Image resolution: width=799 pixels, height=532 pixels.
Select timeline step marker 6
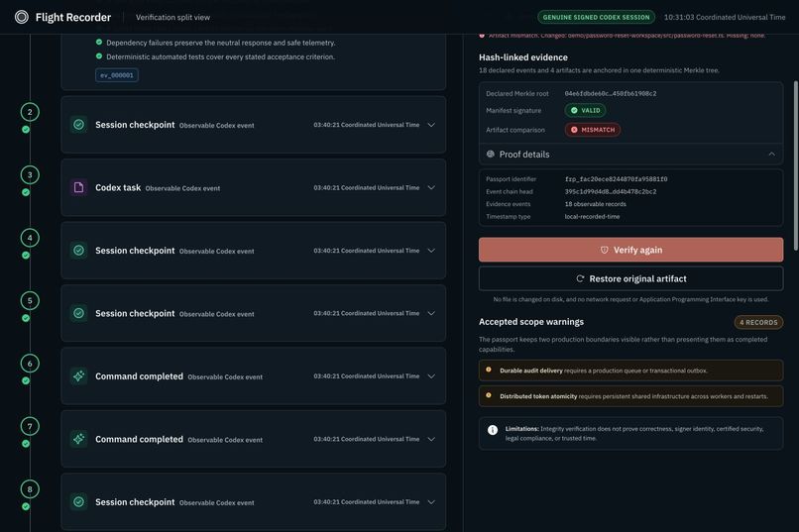click(x=30, y=364)
